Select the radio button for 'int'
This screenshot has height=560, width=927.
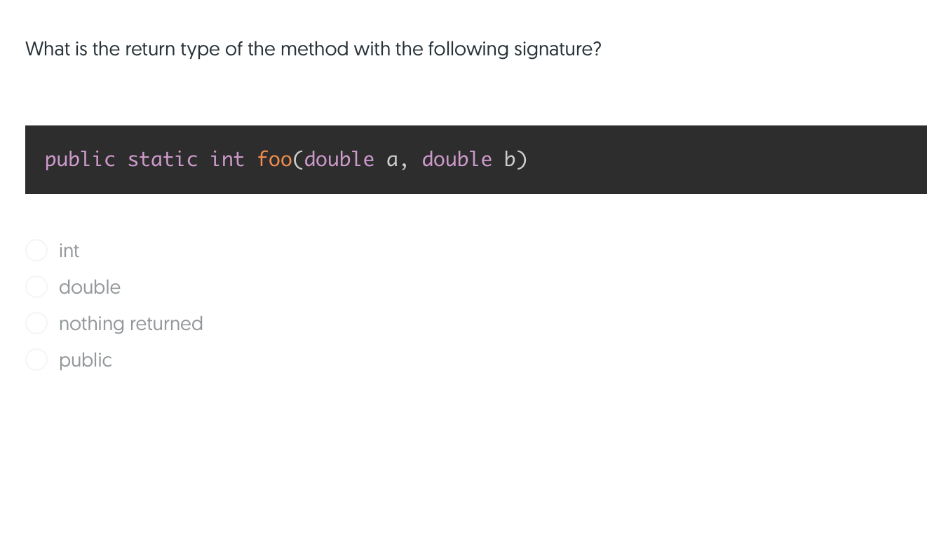(36, 250)
